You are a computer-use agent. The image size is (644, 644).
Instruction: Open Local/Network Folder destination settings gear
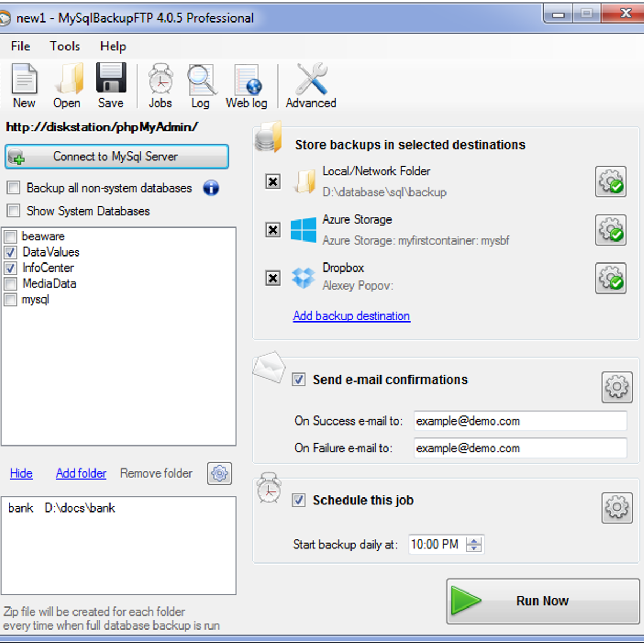(611, 182)
